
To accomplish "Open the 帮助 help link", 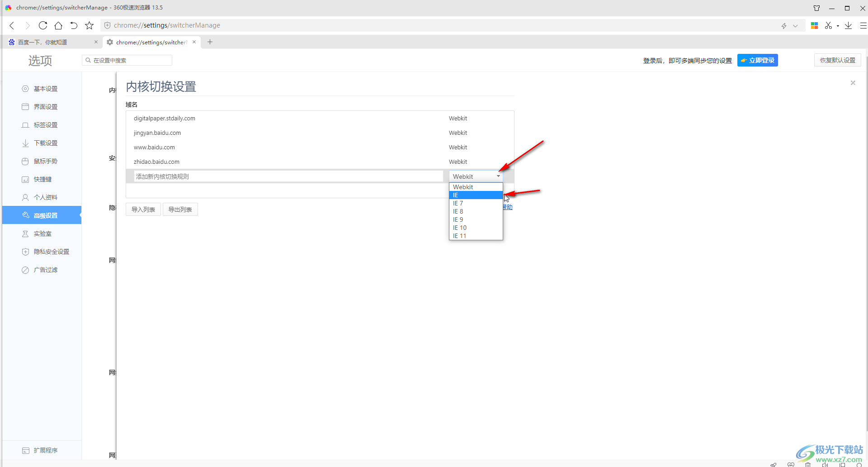I will [508, 207].
